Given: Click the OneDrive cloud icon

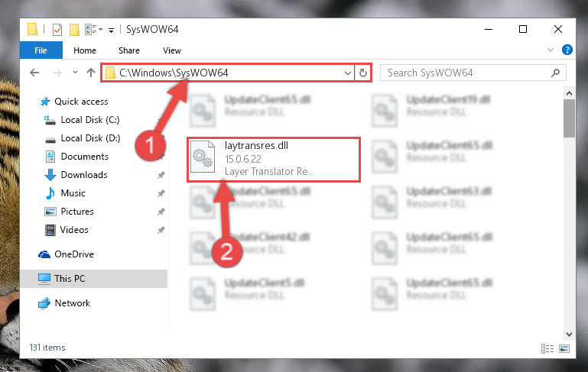Looking at the screenshot, I should click(44, 254).
